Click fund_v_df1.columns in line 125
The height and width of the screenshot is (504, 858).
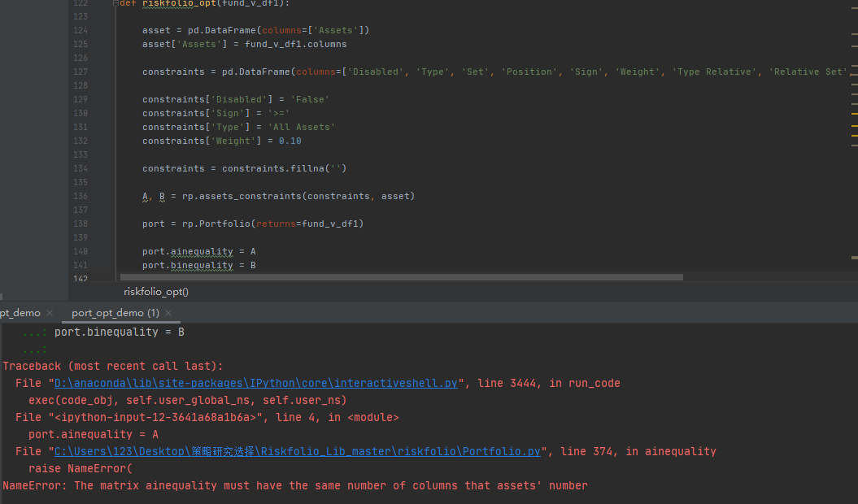295,44
